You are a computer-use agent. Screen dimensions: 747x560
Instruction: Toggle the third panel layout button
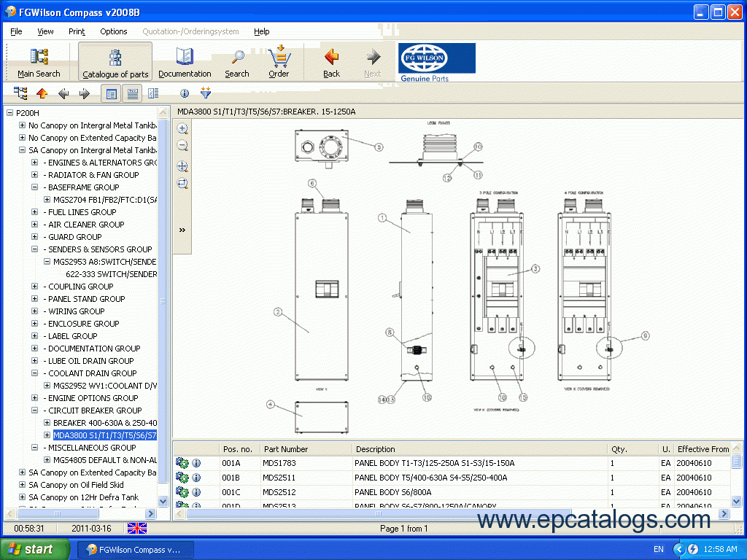153,93
